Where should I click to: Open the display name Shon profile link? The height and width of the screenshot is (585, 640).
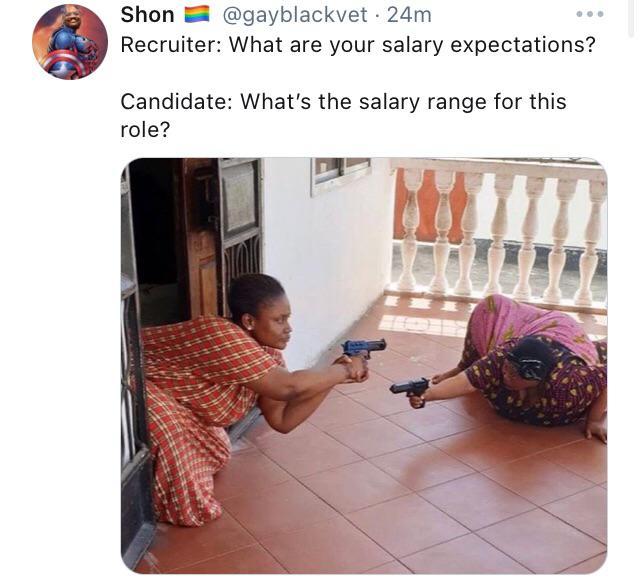pos(147,15)
